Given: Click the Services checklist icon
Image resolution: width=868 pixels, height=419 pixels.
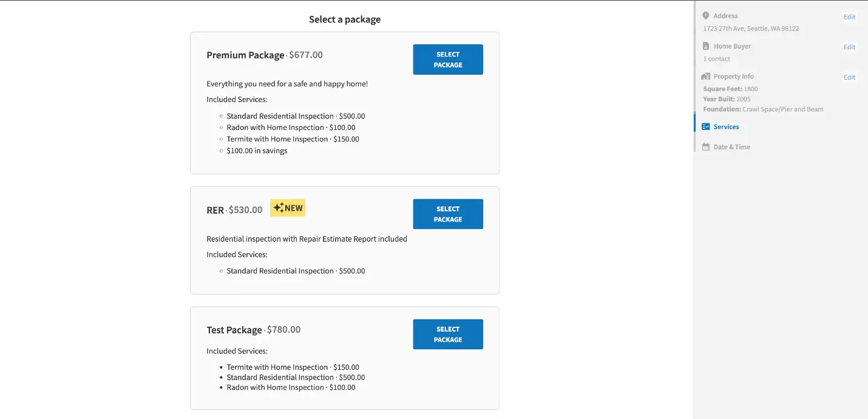Looking at the screenshot, I should pyautogui.click(x=705, y=127).
